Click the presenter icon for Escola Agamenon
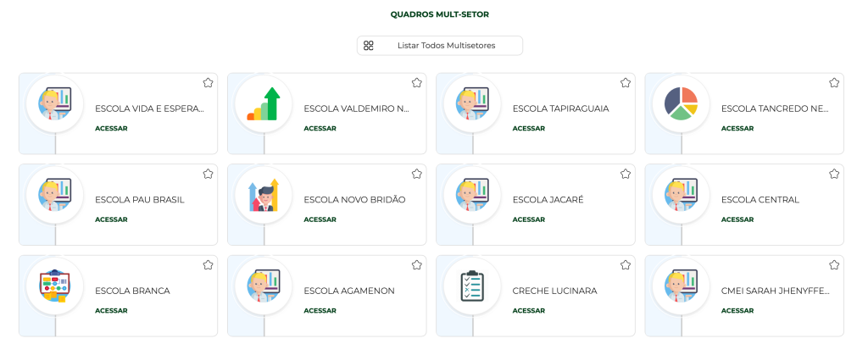This screenshot has height=344, width=868. pyautogui.click(x=264, y=286)
